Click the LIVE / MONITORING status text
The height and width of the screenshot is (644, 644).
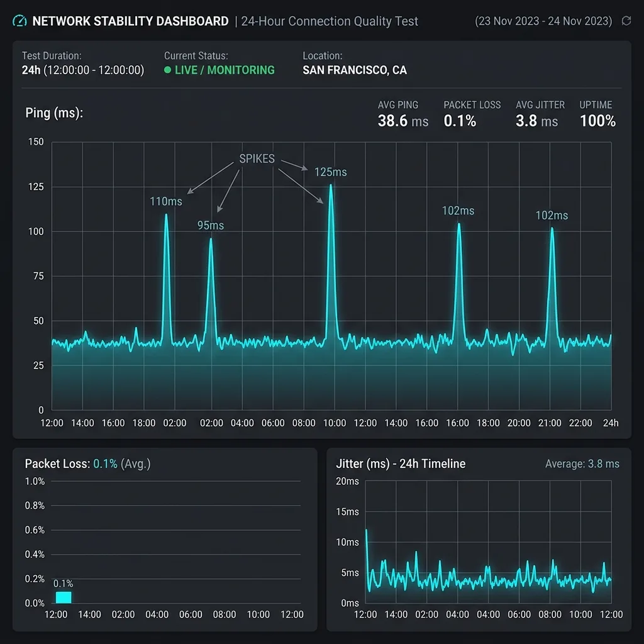(225, 70)
